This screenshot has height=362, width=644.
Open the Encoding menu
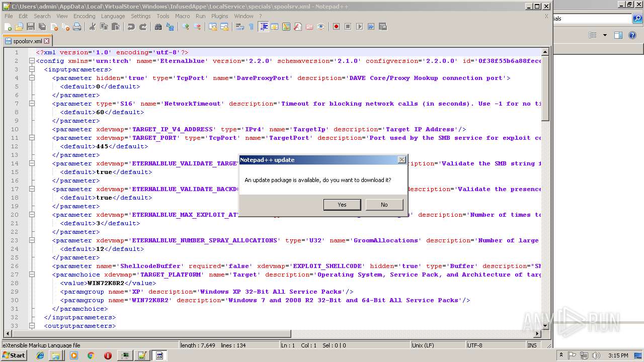point(84,16)
